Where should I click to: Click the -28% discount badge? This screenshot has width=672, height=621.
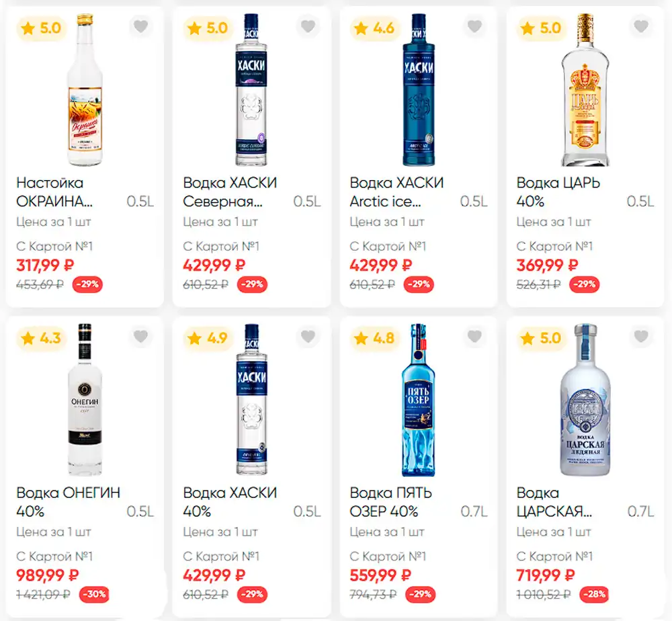click(594, 594)
